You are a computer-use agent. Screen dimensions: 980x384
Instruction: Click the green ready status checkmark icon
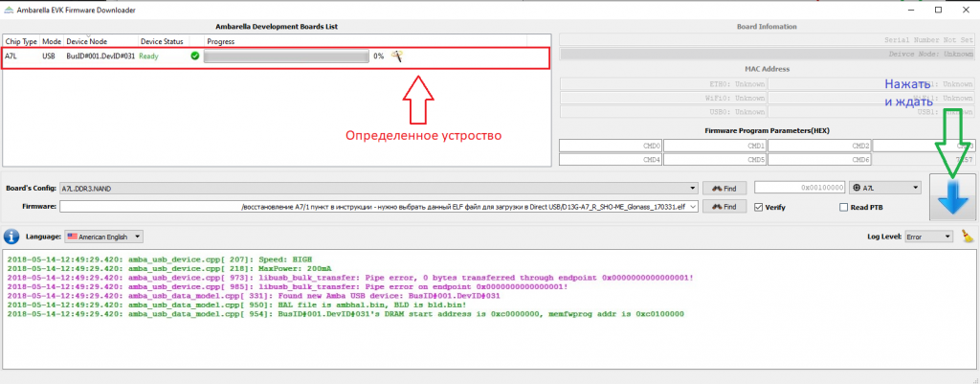195,56
